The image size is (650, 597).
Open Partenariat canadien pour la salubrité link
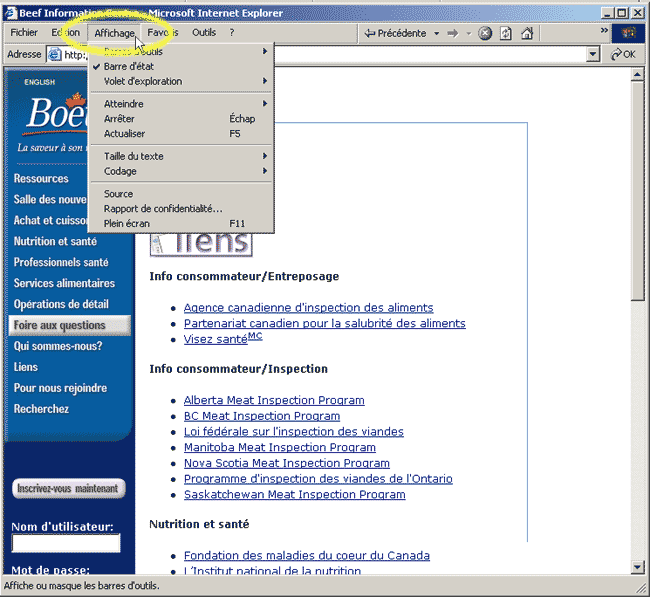[325, 323]
